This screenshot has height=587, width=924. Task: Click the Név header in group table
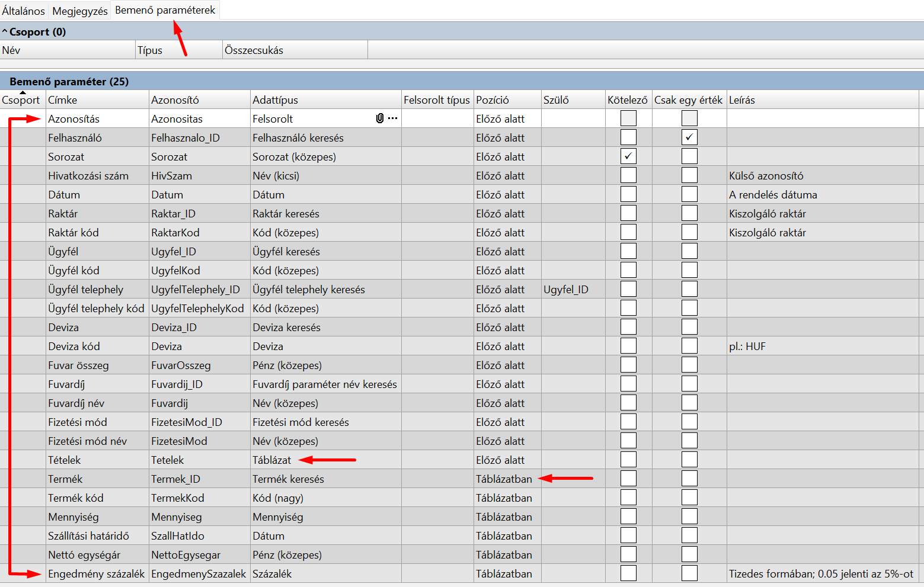pos(68,50)
